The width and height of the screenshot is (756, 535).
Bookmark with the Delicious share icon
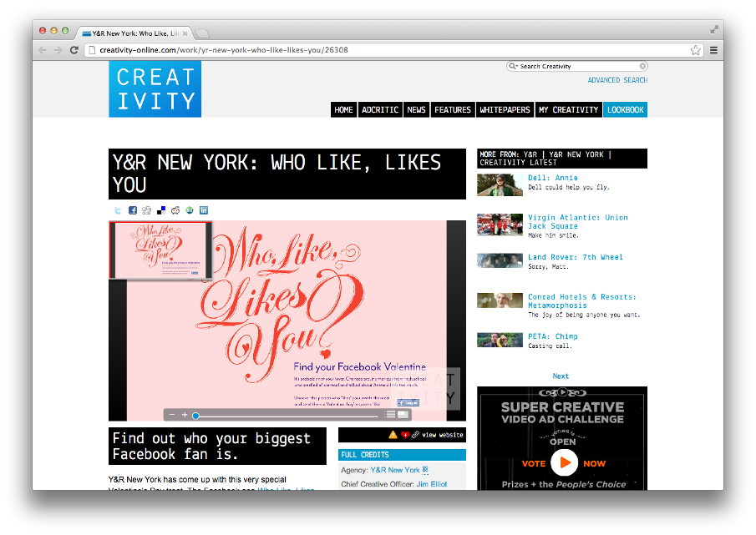click(x=161, y=210)
